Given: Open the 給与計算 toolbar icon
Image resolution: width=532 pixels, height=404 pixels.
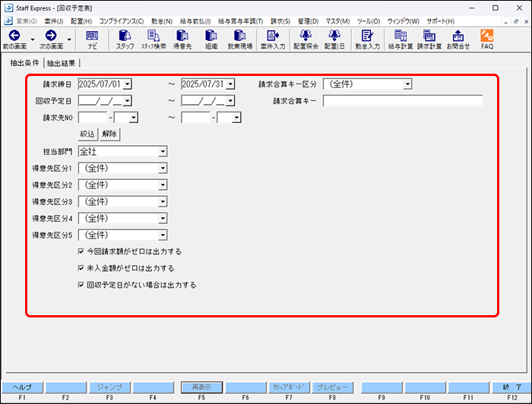Looking at the screenshot, I should click(401, 39).
